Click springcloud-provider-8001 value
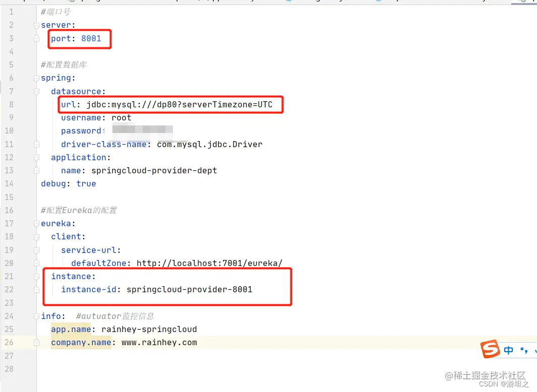Viewport: 537px width, 392px height. pos(190,290)
